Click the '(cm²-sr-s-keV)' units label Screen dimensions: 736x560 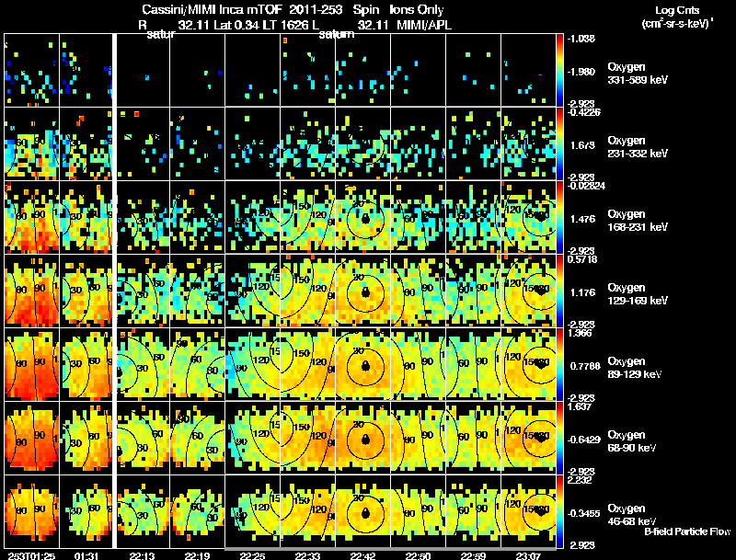(676, 24)
